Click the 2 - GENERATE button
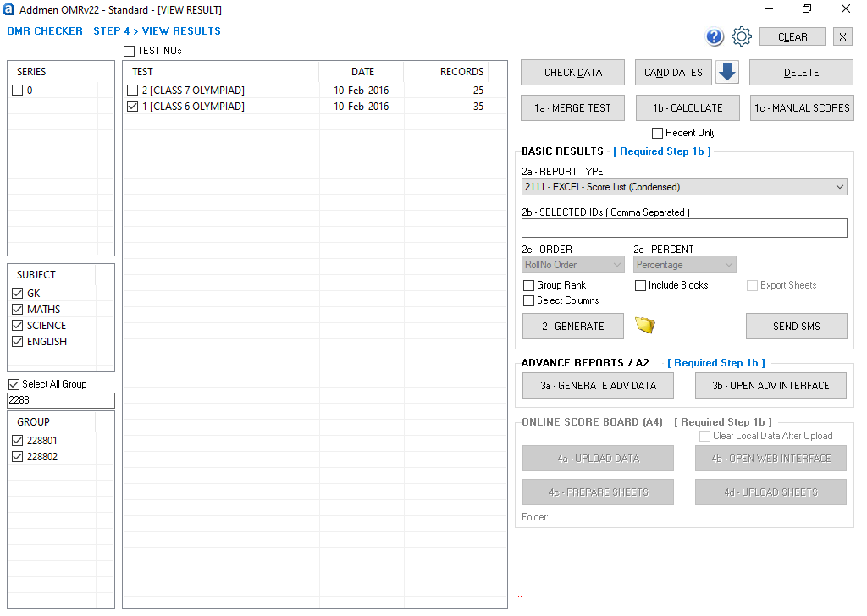The image size is (867, 616). [573, 326]
